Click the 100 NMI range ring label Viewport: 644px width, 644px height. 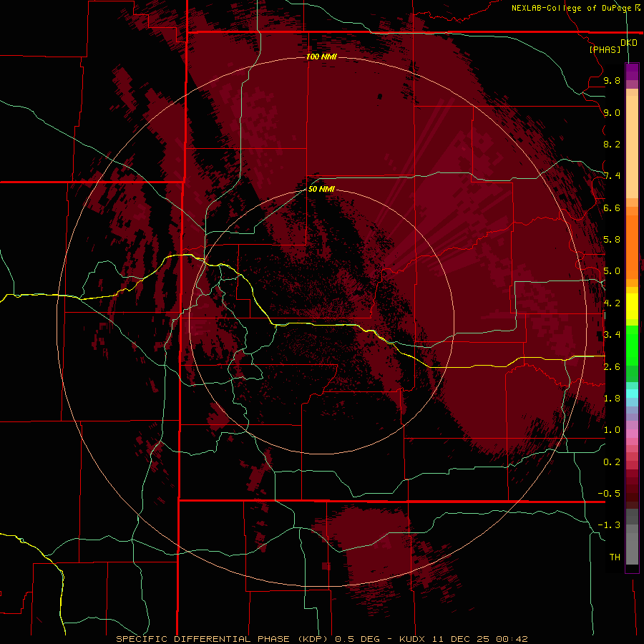click(321, 57)
